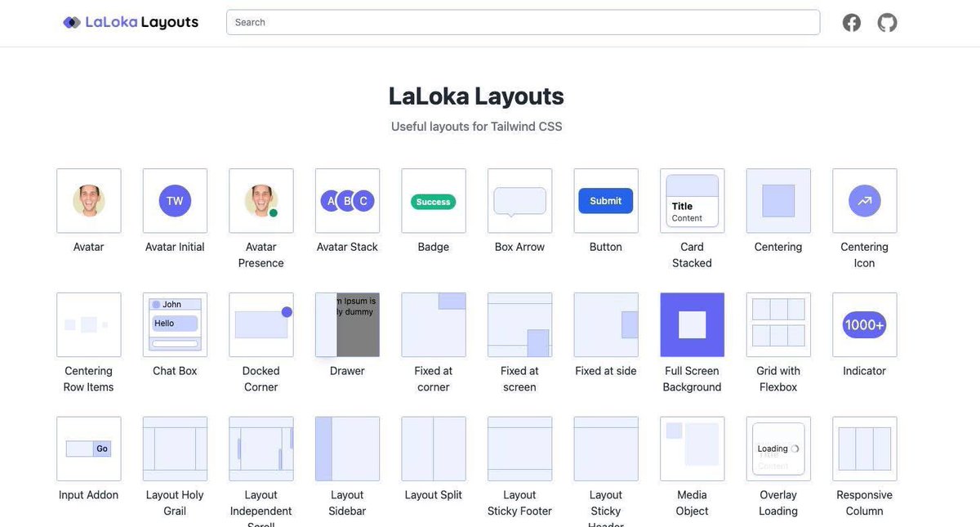Image resolution: width=980 pixels, height=527 pixels.
Task: Open the Centering Icon thumbnail
Action: (864, 201)
